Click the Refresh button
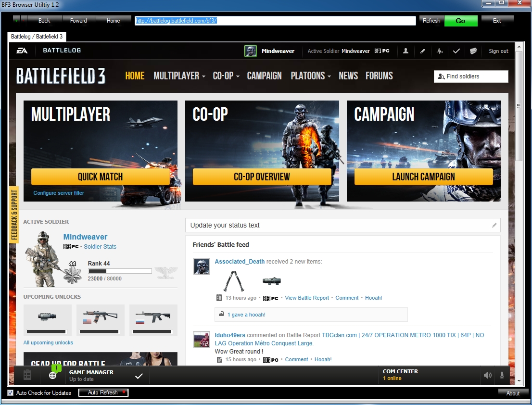This screenshot has height=405, width=532. pyautogui.click(x=431, y=21)
